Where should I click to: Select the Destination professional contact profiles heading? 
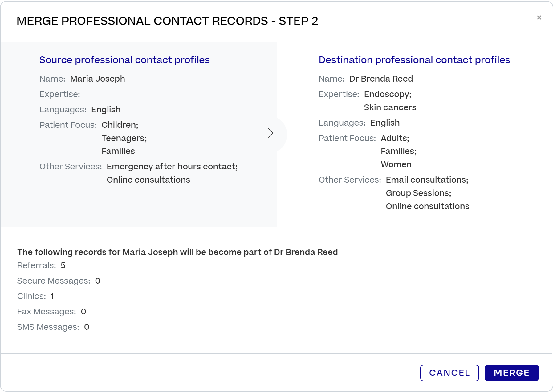[x=414, y=60]
